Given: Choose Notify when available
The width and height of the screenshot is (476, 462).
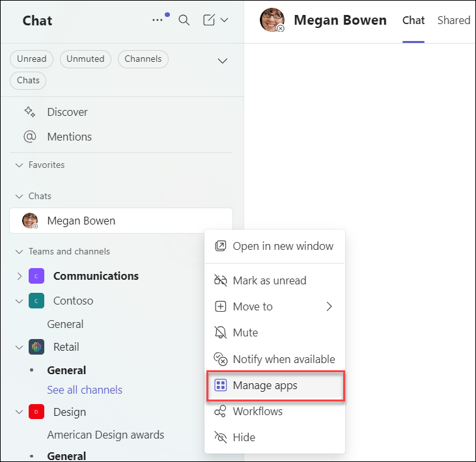Looking at the screenshot, I should coord(275,359).
